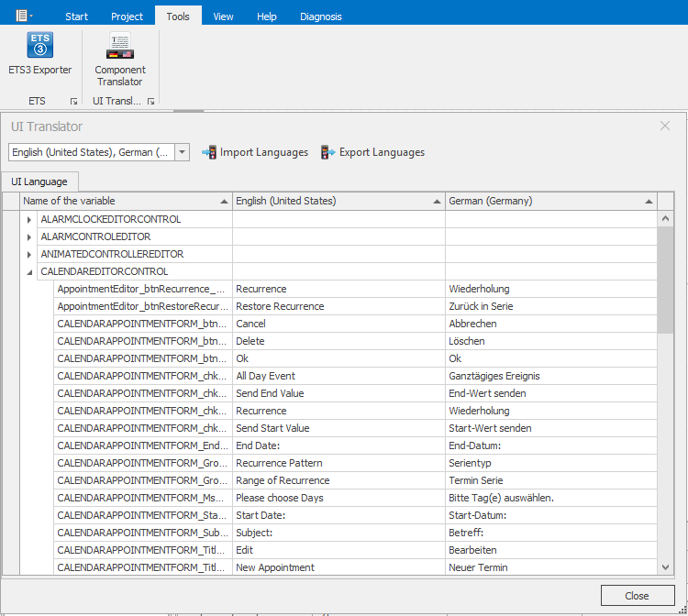Click the English cell 'End Date:'
Viewport: 688px width, 616px height.
[x=338, y=445]
